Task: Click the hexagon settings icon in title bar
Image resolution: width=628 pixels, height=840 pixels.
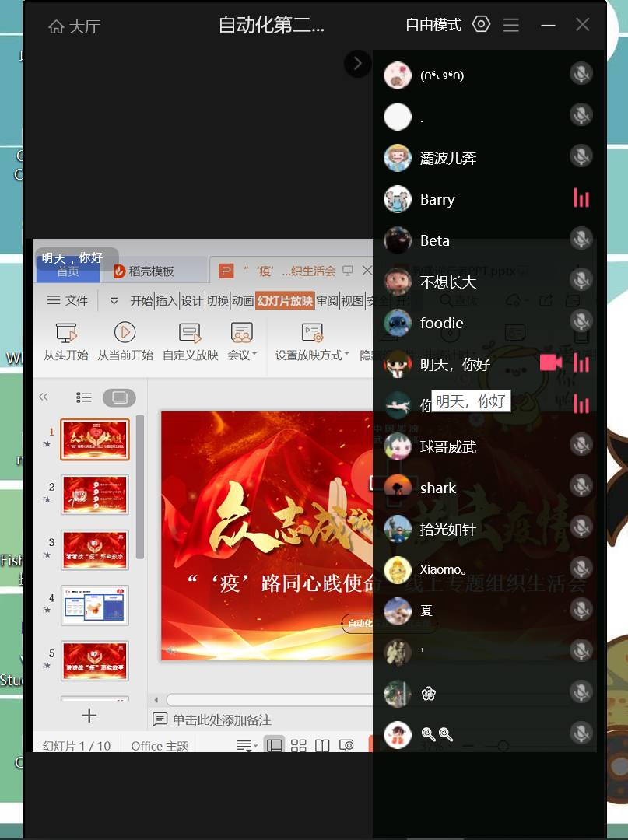Action: pyautogui.click(x=482, y=25)
